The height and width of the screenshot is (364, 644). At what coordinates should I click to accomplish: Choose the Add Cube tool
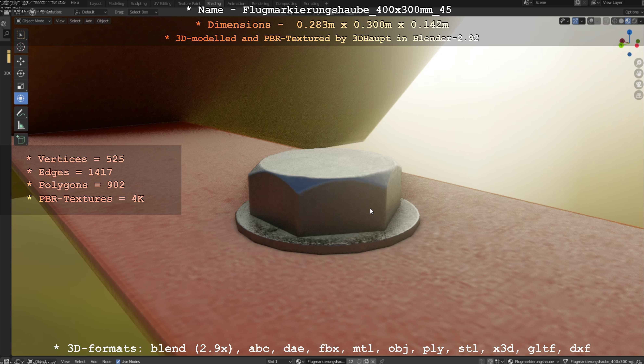click(21, 140)
